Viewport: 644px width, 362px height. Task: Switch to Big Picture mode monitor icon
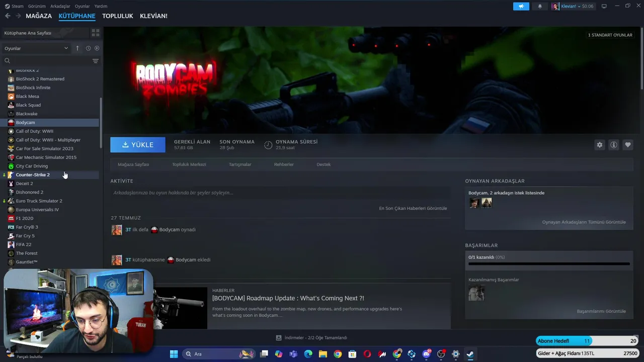(604, 6)
